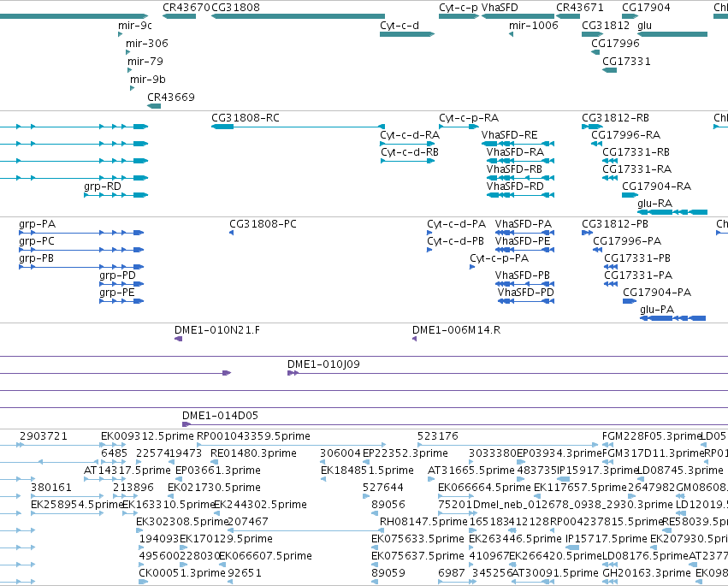Click the CG17996-PA protein label
This screenshot has height=586, width=728.
tap(627, 241)
